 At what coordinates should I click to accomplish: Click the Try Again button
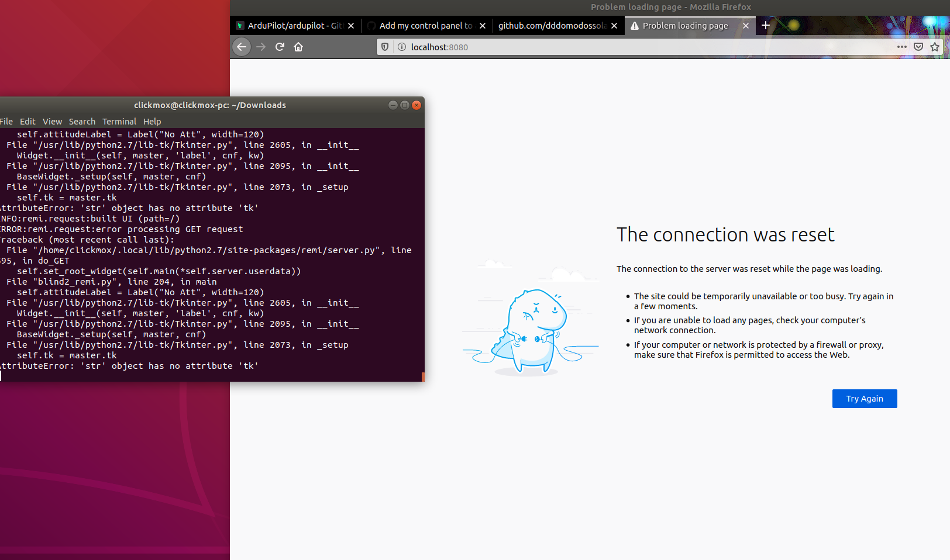[x=864, y=398]
